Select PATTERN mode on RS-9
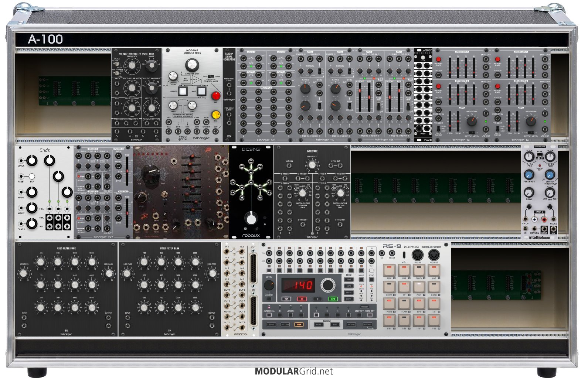The height and width of the screenshot is (379, 588). coord(285,324)
